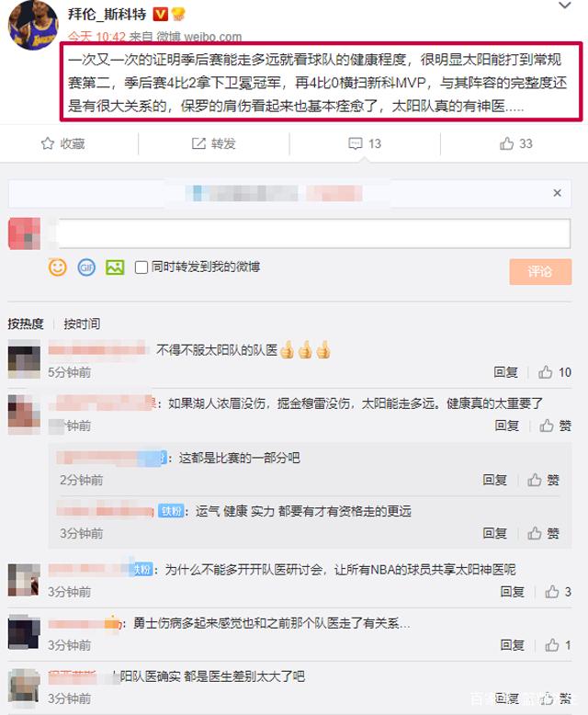Click the orange 评论 submit button
Screen dimensions: 588x715
(x=540, y=272)
